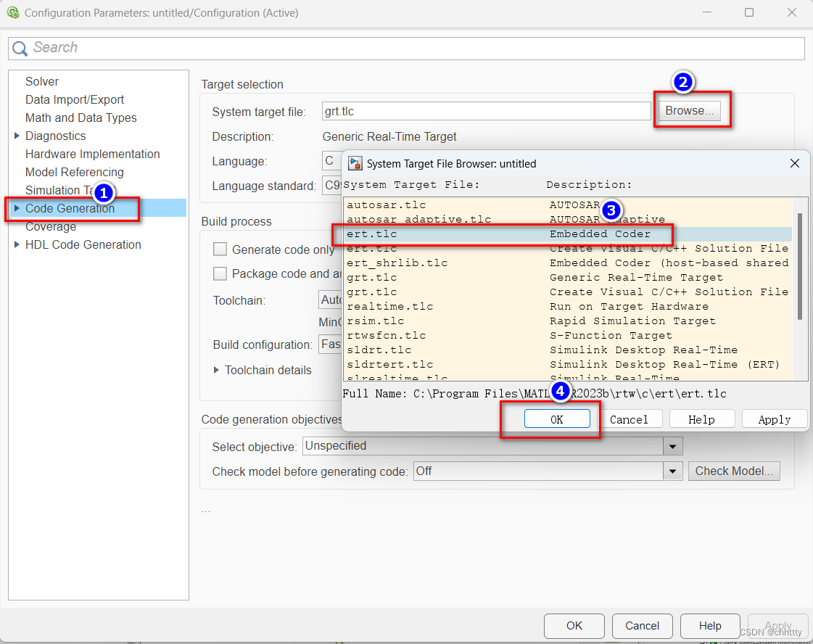This screenshot has width=813, height=644.
Task: Close the Configuration Parameters window
Action: pos(792,12)
